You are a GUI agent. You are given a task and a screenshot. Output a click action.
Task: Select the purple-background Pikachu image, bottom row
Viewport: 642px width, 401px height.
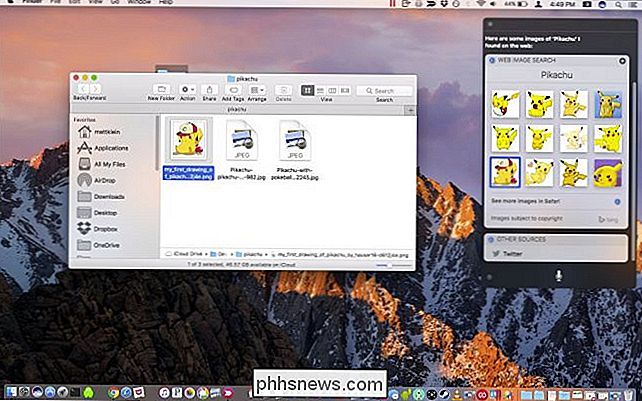tap(608, 172)
